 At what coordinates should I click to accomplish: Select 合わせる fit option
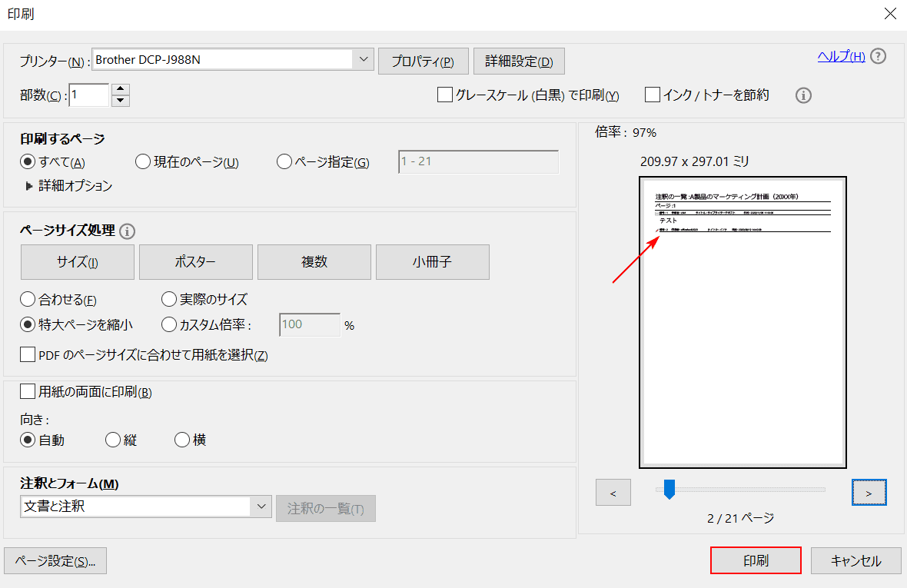click(28, 300)
